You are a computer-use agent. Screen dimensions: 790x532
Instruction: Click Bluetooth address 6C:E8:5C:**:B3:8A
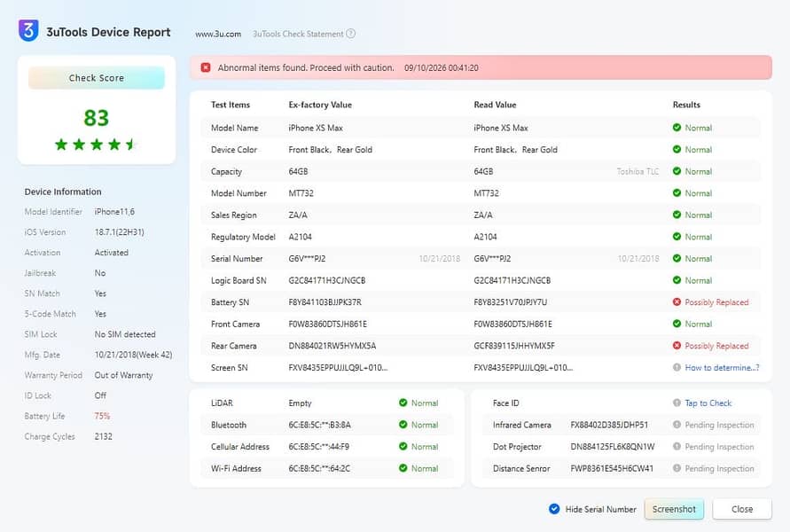[x=319, y=425]
